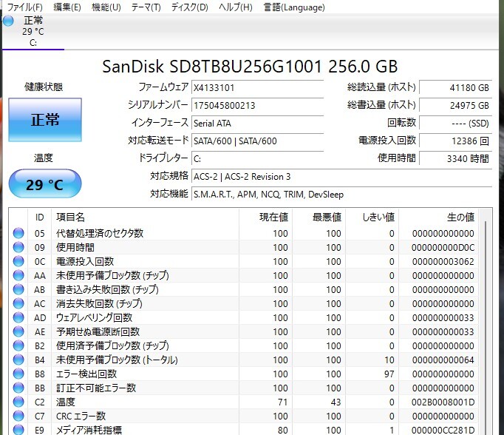Select raw value 002B0008001D in 温度 row
This screenshot has height=435, width=504.
443,402
